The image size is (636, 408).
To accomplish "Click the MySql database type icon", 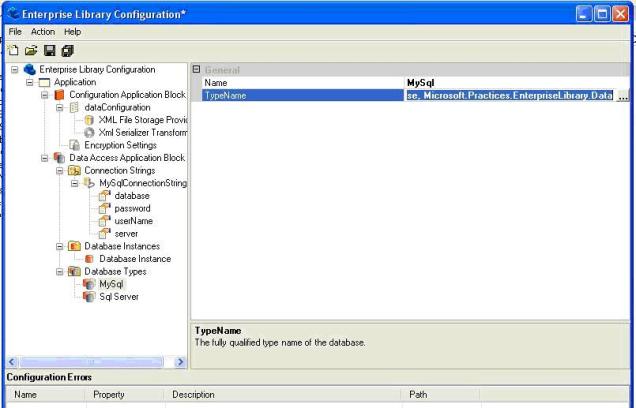I will pyautogui.click(x=89, y=284).
